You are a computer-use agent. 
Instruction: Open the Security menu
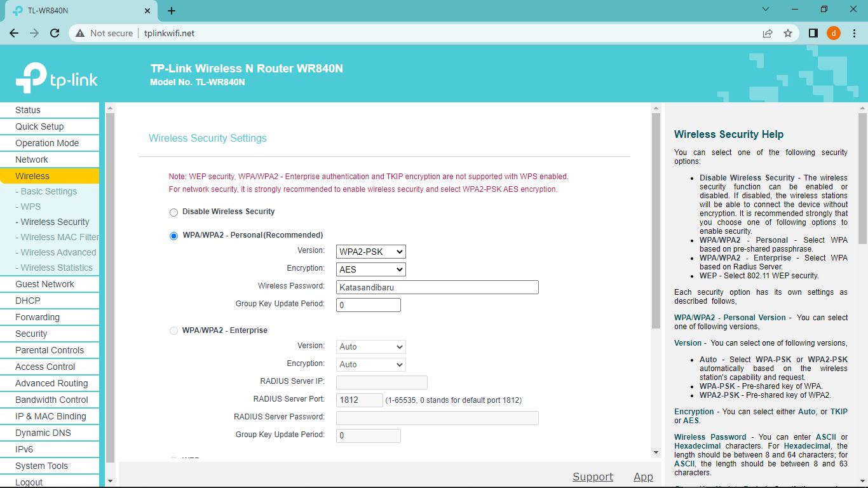pyautogui.click(x=50, y=334)
